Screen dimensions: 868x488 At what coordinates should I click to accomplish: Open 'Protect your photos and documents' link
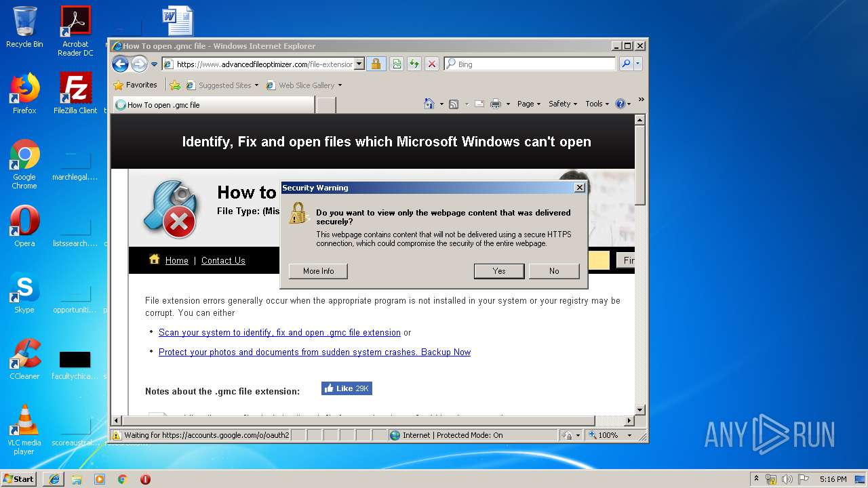[315, 352]
